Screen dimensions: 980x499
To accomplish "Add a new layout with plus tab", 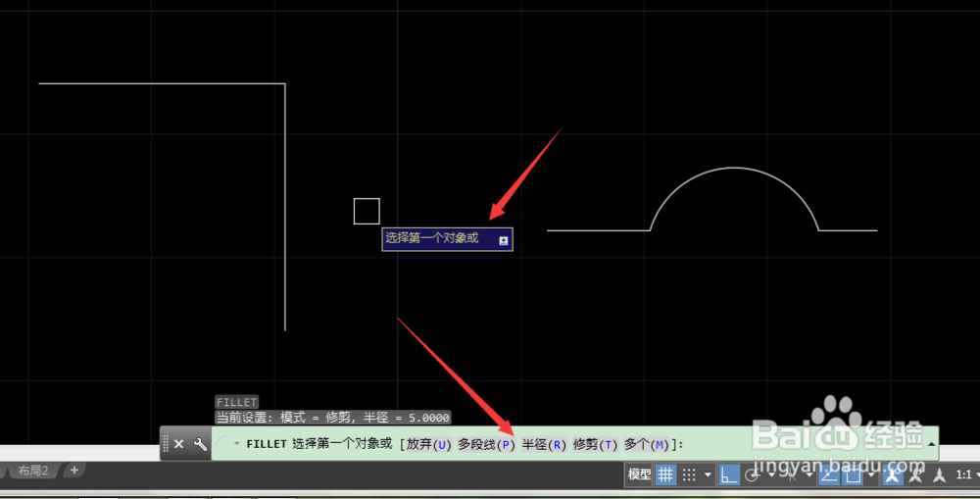I will [x=73, y=470].
